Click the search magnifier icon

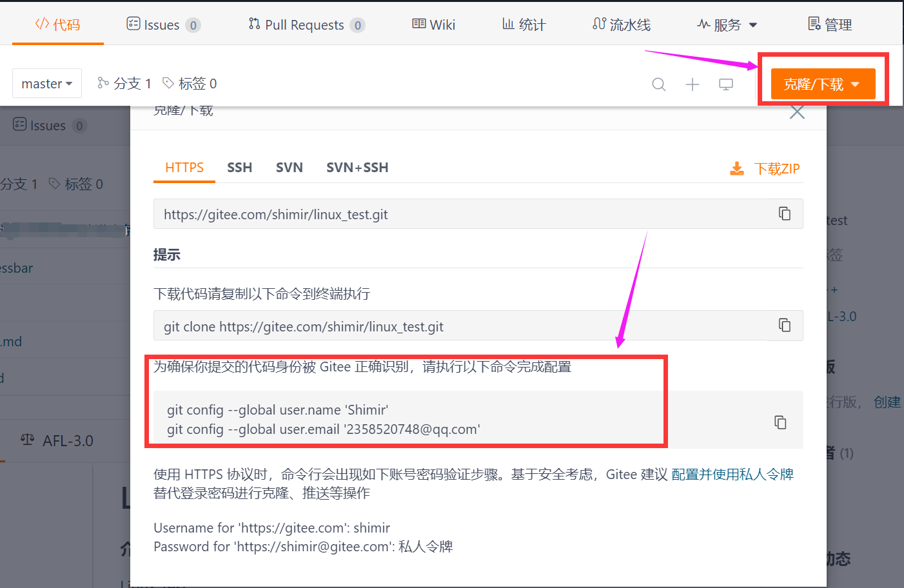pos(658,84)
